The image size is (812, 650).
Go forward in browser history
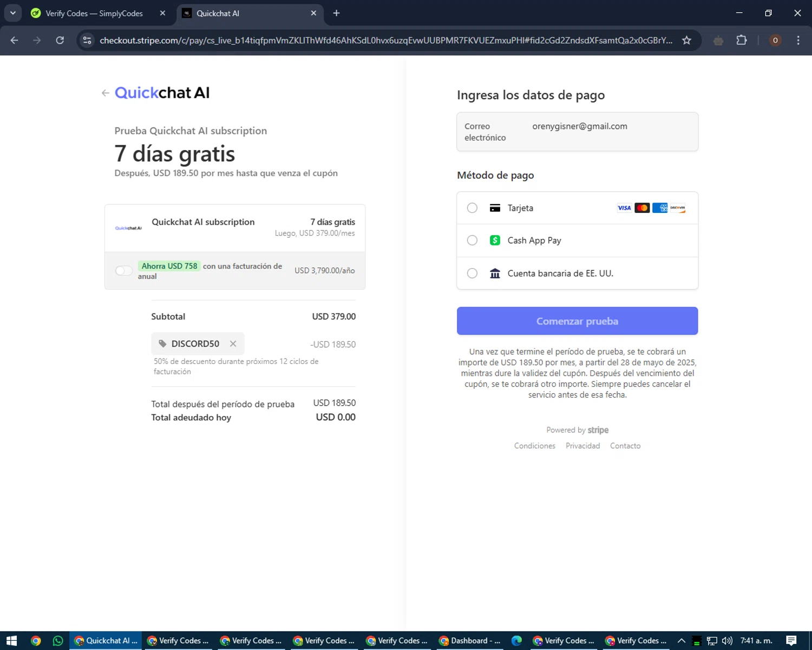[37, 41]
